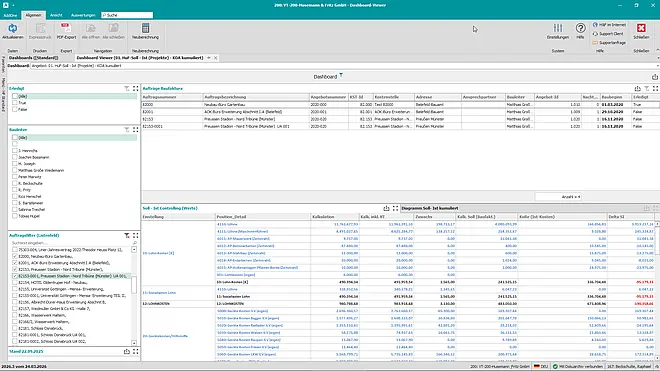Switch to the Auswertungen ribbon tab

83,15
